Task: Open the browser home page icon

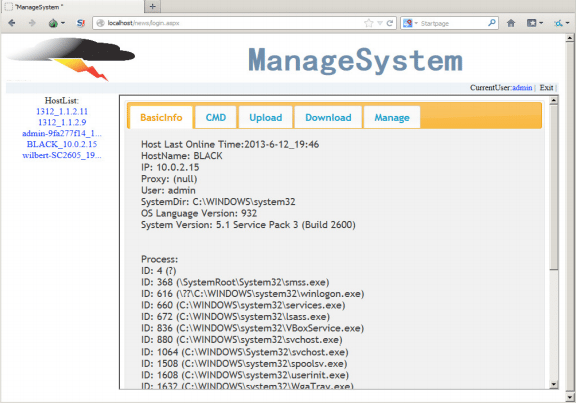Action: (x=511, y=23)
